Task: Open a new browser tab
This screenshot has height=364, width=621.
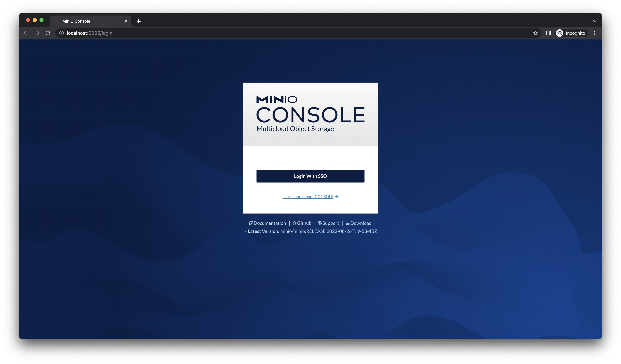Action: [139, 21]
